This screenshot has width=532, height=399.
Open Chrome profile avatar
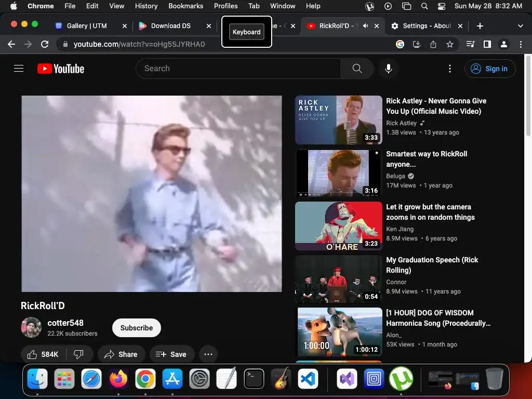point(504,44)
